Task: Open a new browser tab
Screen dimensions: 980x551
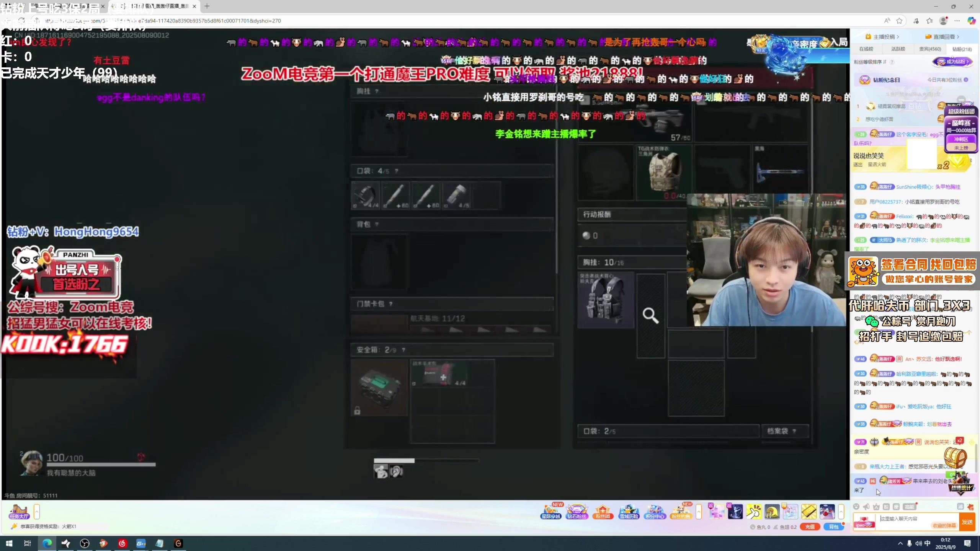Action: (207, 6)
